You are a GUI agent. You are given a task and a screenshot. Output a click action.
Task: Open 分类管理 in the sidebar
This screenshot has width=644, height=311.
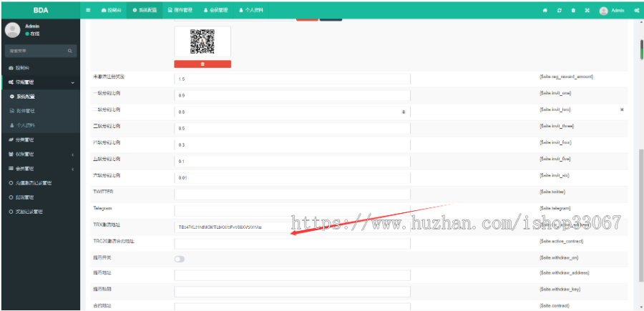(x=41, y=140)
